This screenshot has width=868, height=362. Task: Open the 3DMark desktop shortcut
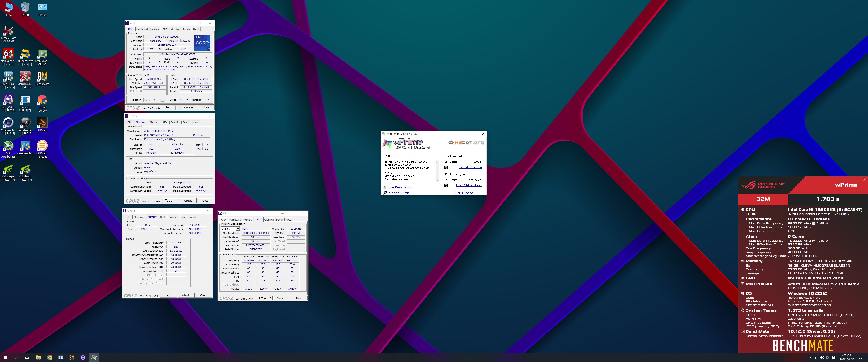(x=42, y=124)
